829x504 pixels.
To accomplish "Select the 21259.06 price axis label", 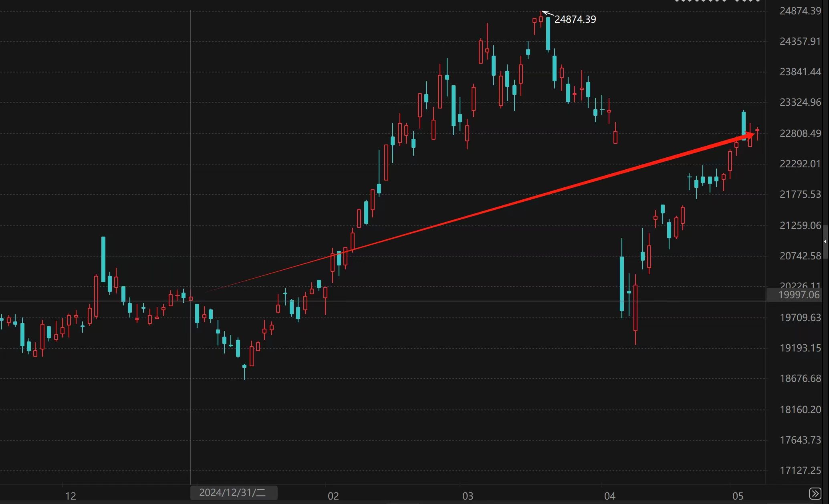I will tap(800, 226).
